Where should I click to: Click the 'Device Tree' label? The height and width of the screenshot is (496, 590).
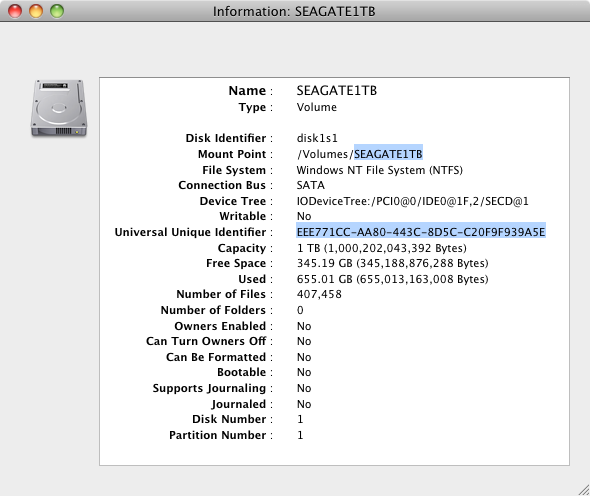233,201
